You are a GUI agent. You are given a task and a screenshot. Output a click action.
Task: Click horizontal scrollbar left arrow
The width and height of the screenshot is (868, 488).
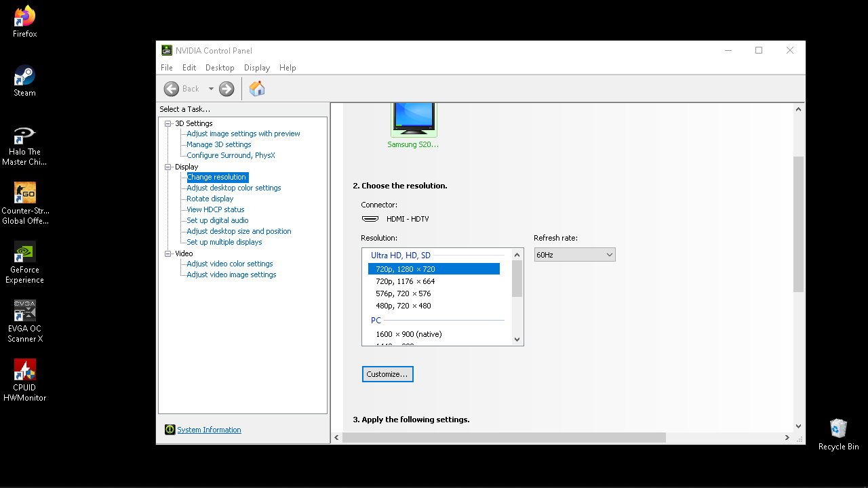tap(337, 438)
